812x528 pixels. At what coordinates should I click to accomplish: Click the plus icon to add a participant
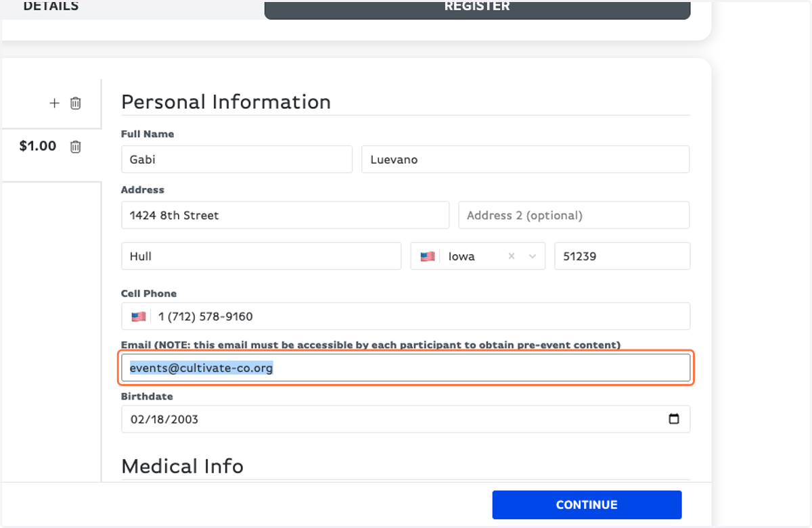coord(55,103)
